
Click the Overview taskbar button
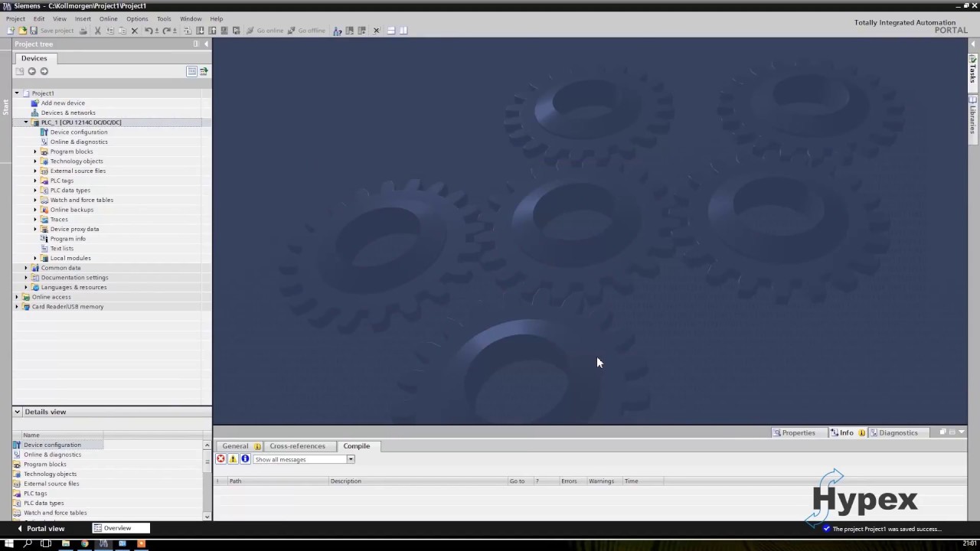(x=121, y=528)
